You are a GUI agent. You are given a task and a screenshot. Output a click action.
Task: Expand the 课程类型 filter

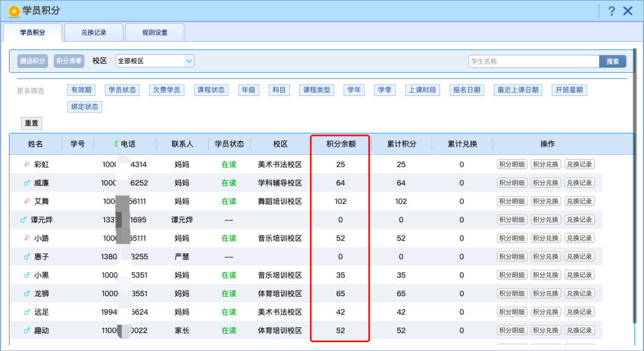pyautogui.click(x=317, y=90)
